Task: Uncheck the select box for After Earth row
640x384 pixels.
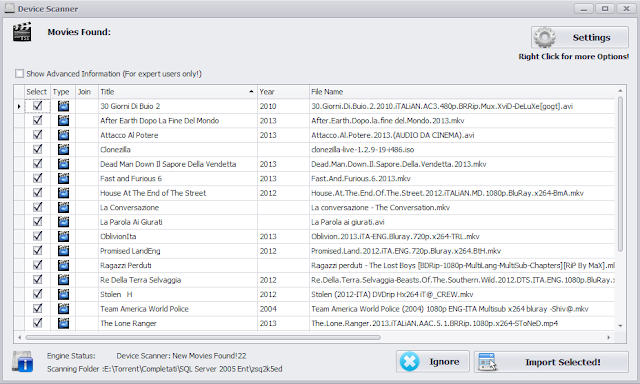Action: click(38, 120)
